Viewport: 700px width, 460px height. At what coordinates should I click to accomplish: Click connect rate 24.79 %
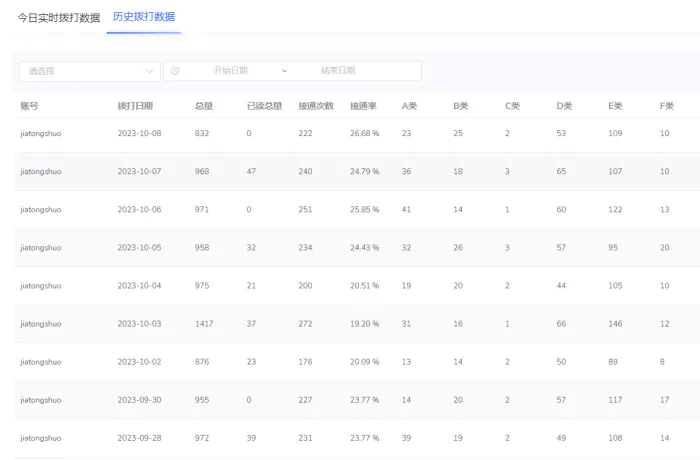point(365,171)
